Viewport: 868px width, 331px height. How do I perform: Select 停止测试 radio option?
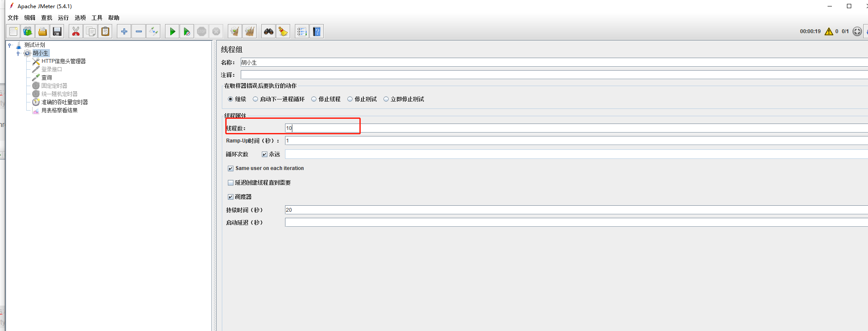tap(362, 99)
